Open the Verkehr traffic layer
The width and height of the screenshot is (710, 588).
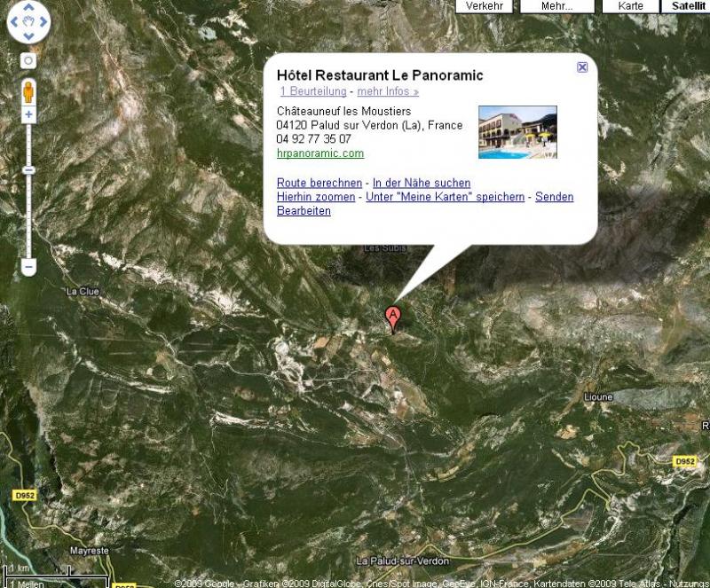coord(485,6)
